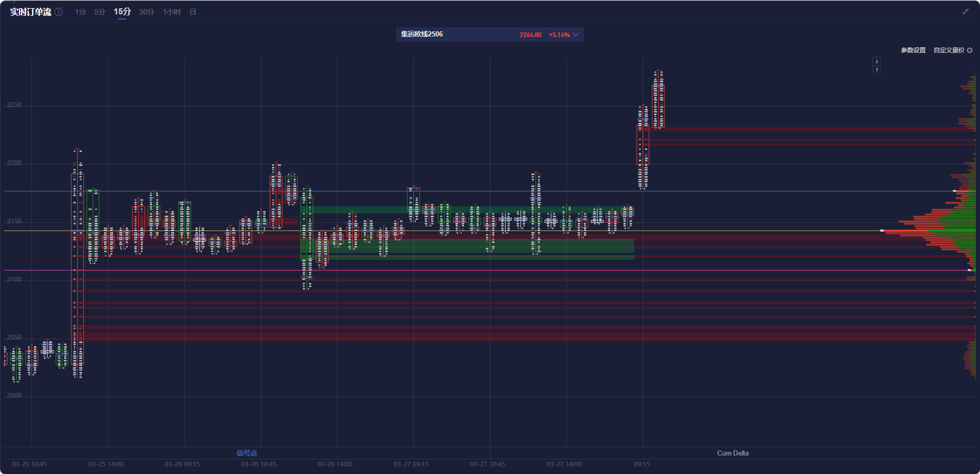Screen dimensions: 980x474
Task: Click the 03-26 14:00 time label
Action: click(335, 464)
